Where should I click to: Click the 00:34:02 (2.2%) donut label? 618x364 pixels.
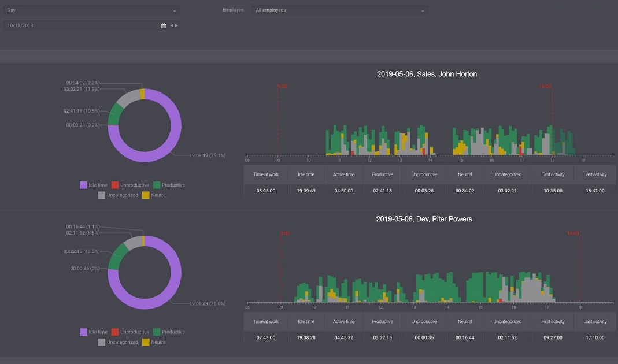click(83, 83)
